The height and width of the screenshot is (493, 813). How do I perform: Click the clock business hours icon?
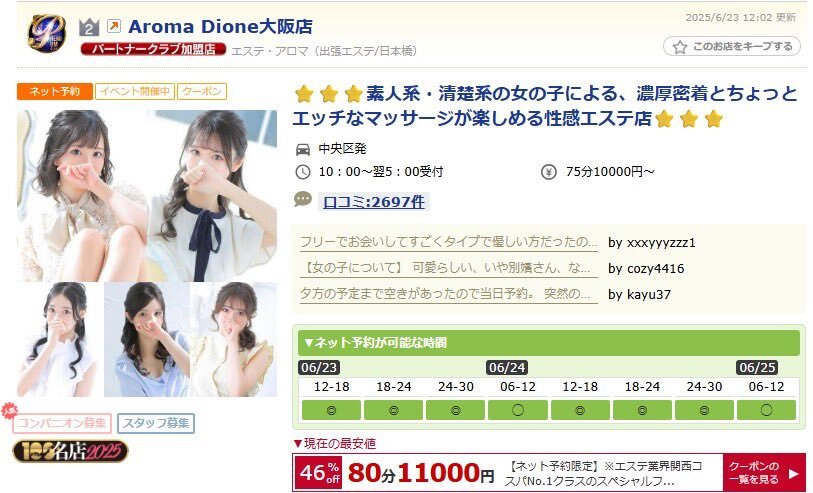click(x=303, y=172)
